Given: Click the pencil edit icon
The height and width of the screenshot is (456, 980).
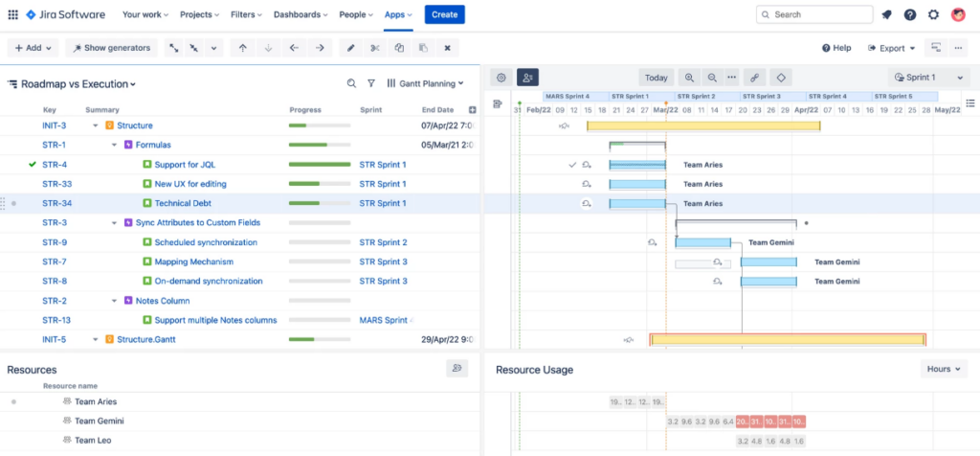Looking at the screenshot, I should 351,48.
